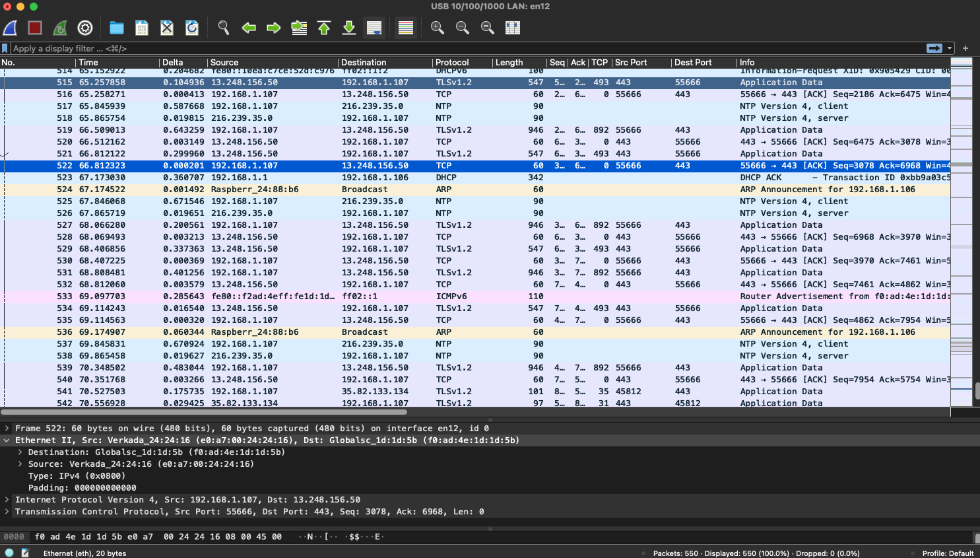Click the Find packet magnifier icon
The height and width of the screenshot is (558, 980).
[x=224, y=28]
